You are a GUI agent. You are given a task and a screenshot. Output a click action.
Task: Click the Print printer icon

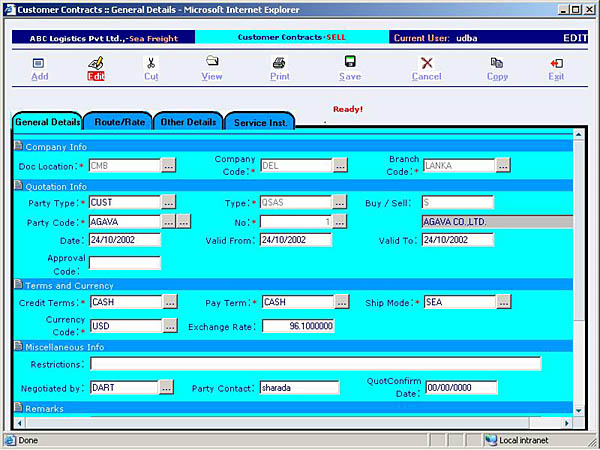[279, 62]
